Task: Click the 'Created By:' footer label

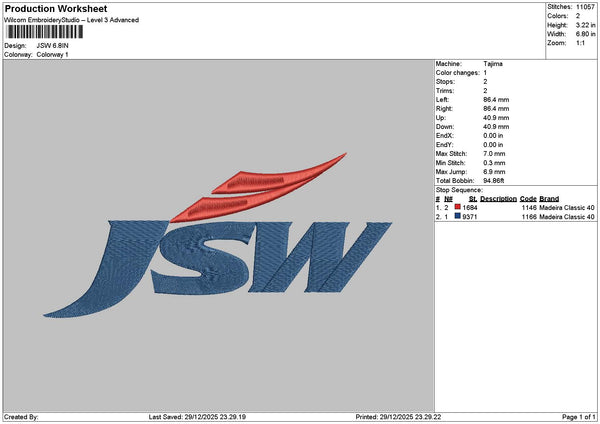Action: pyautogui.click(x=21, y=417)
